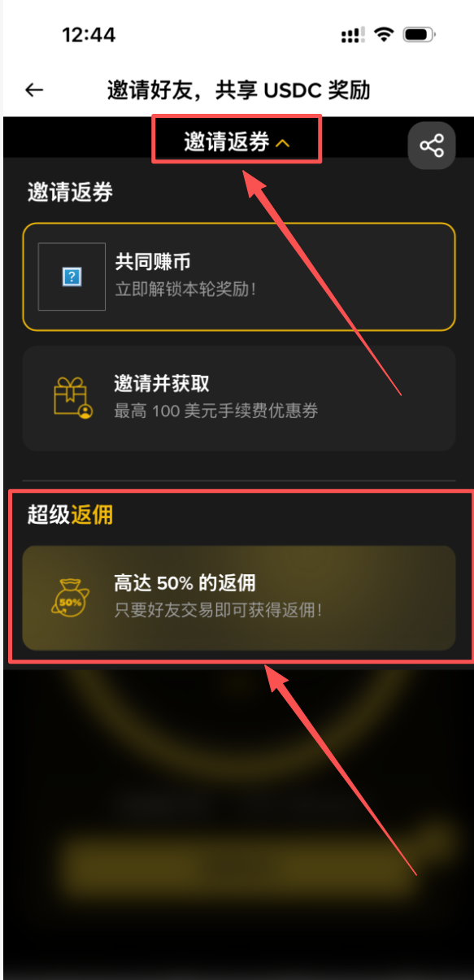Open the 共同赚币 reward card
The height and width of the screenshot is (980, 474).
pyautogui.click(x=239, y=277)
